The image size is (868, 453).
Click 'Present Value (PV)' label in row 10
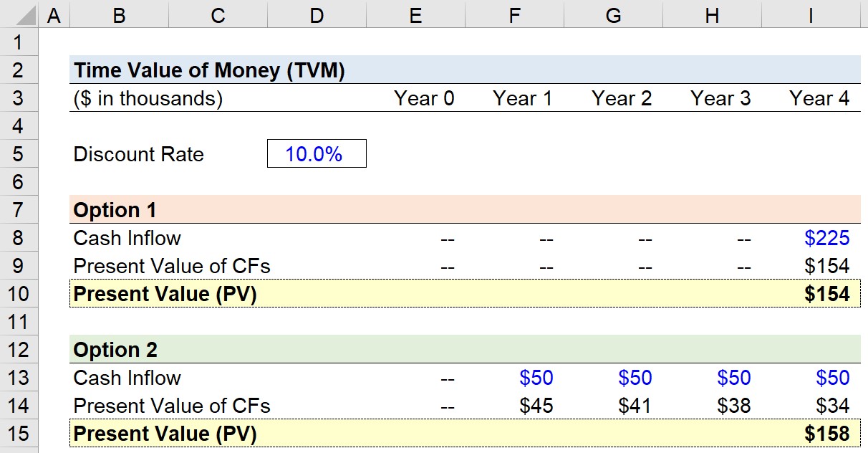[x=165, y=294]
